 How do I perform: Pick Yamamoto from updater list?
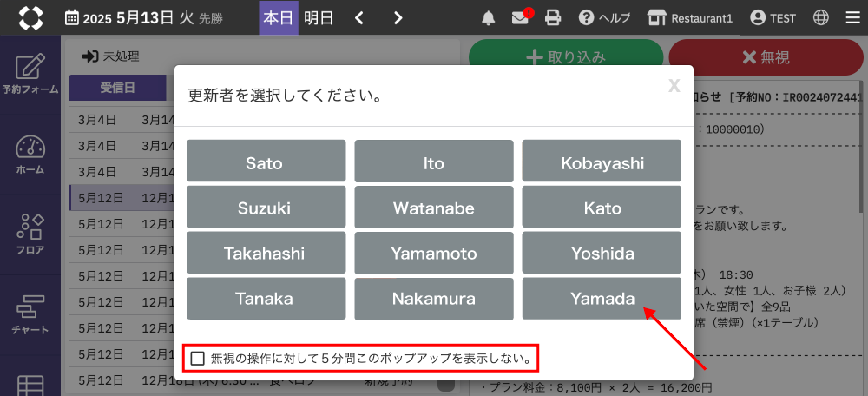pos(434,253)
